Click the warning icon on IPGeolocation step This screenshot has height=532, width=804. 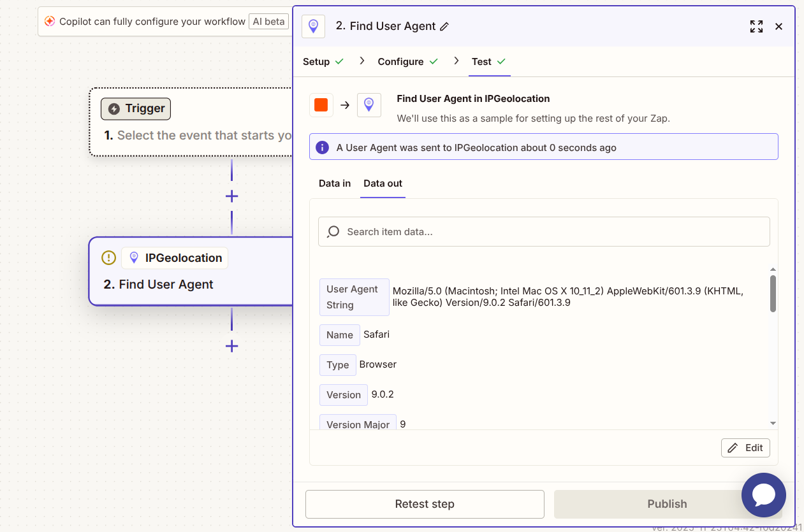[109, 258]
